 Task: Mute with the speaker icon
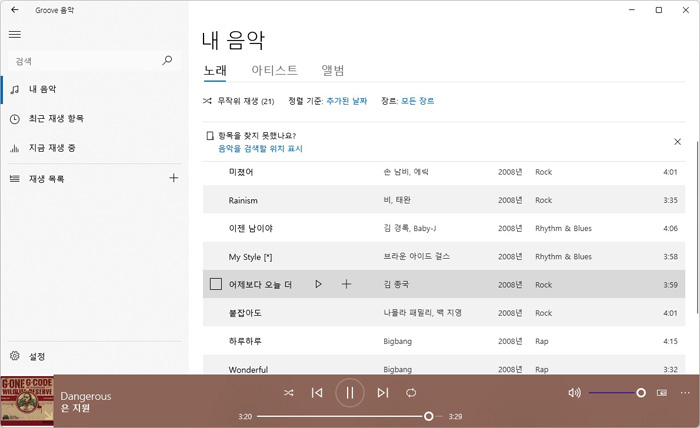click(574, 393)
